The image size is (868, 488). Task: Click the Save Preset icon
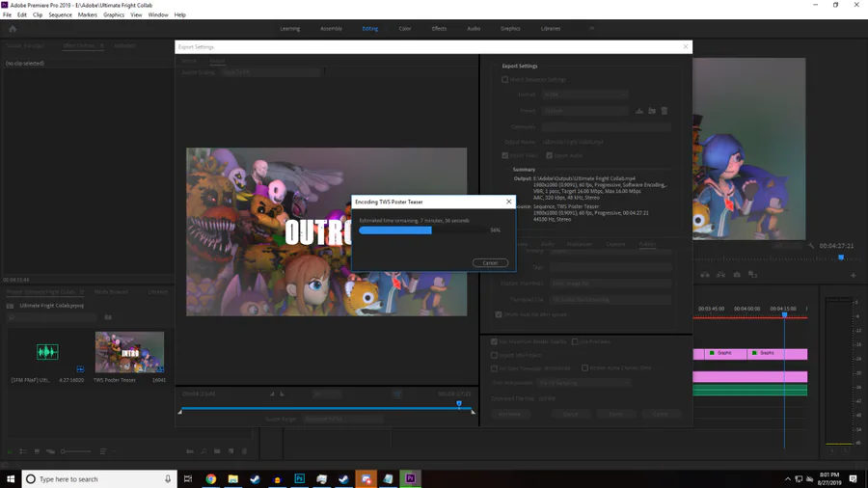[639, 111]
